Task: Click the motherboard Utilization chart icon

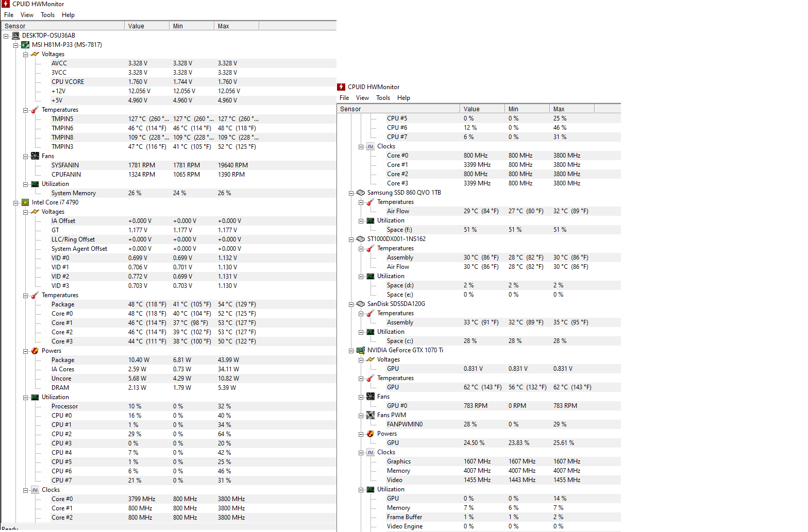Action: coord(35,184)
